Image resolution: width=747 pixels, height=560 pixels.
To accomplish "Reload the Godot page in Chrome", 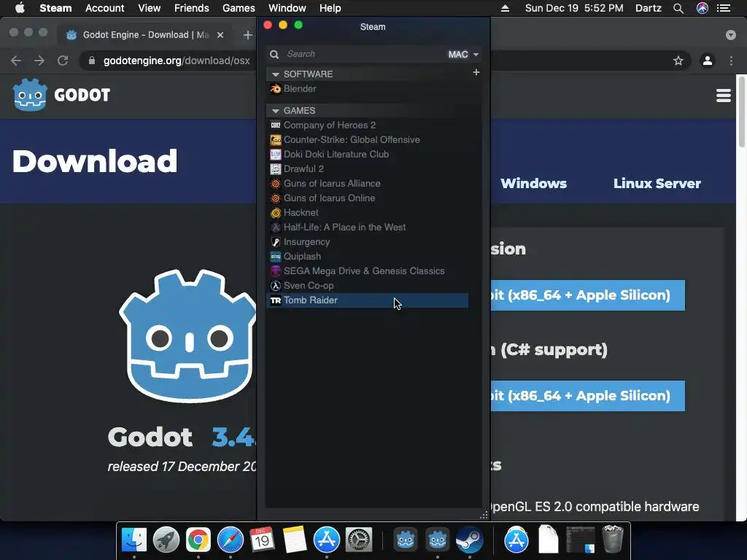I will point(63,61).
